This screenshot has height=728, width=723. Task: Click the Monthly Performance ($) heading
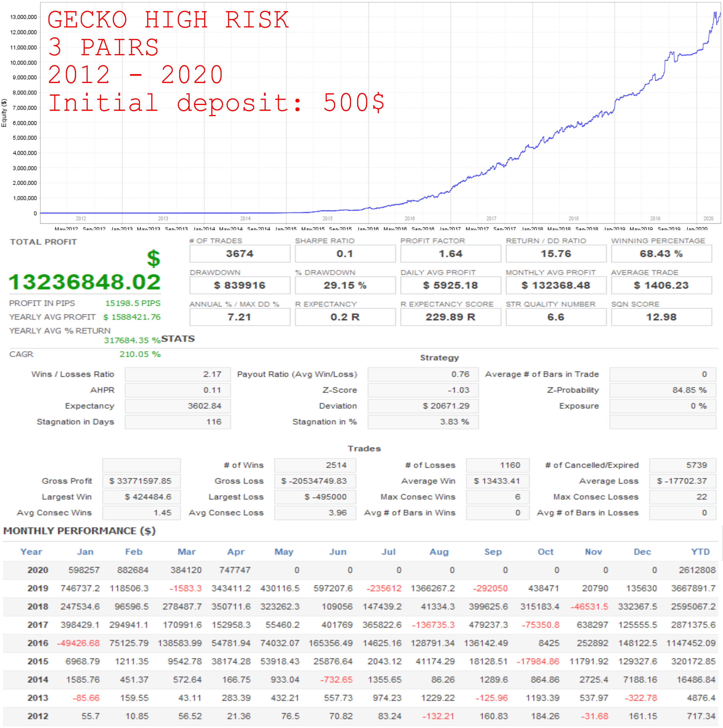[x=79, y=531]
